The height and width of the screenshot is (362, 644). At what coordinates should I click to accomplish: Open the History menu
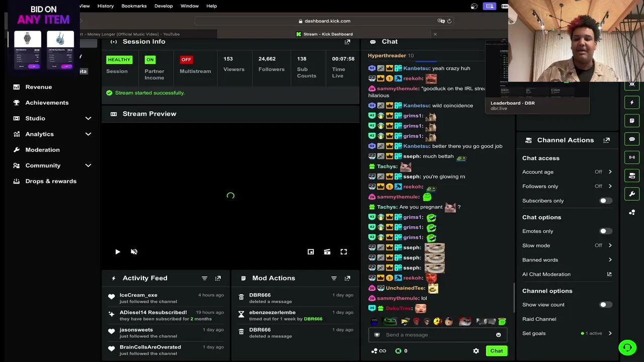(106, 6)
